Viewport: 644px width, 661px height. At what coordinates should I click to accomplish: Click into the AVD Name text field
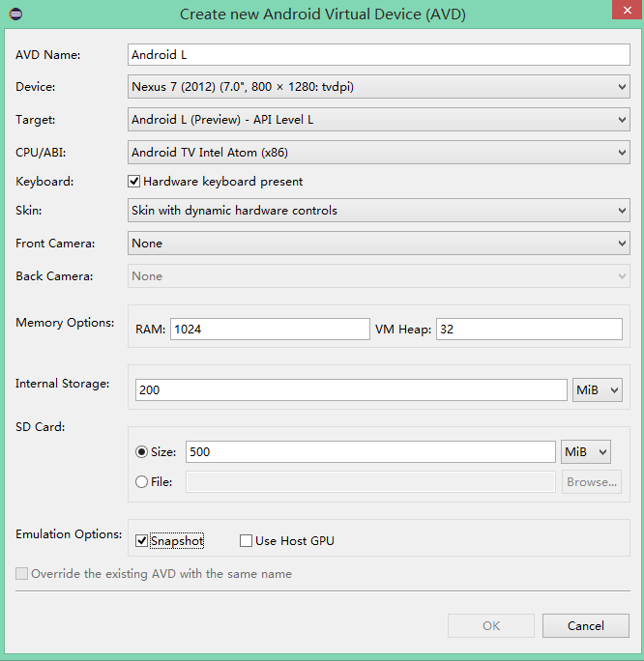click(379, 55)
